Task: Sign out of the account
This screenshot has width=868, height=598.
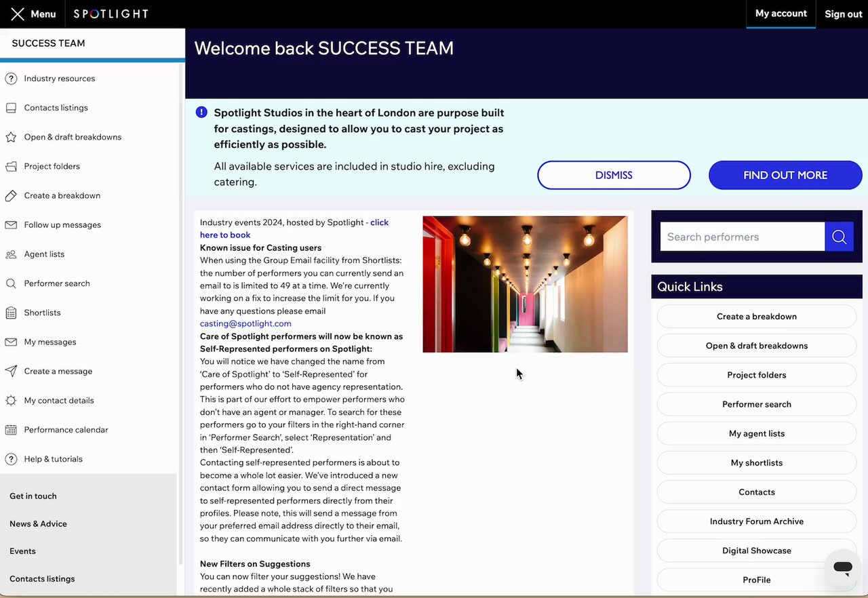Action: point(843,14)
